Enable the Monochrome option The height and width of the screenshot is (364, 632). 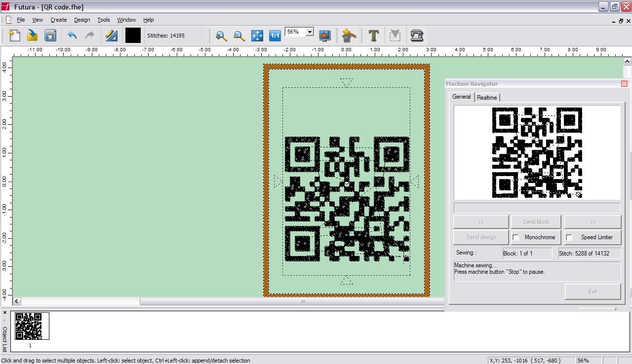(515, 237)
